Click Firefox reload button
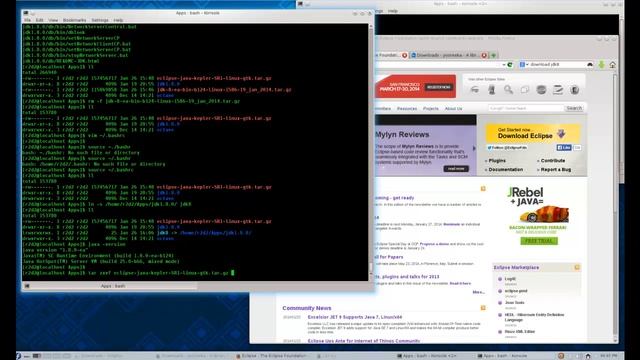The width and height of the screenshot is (640, 360). pyautogui.click(x=510, y=64)
